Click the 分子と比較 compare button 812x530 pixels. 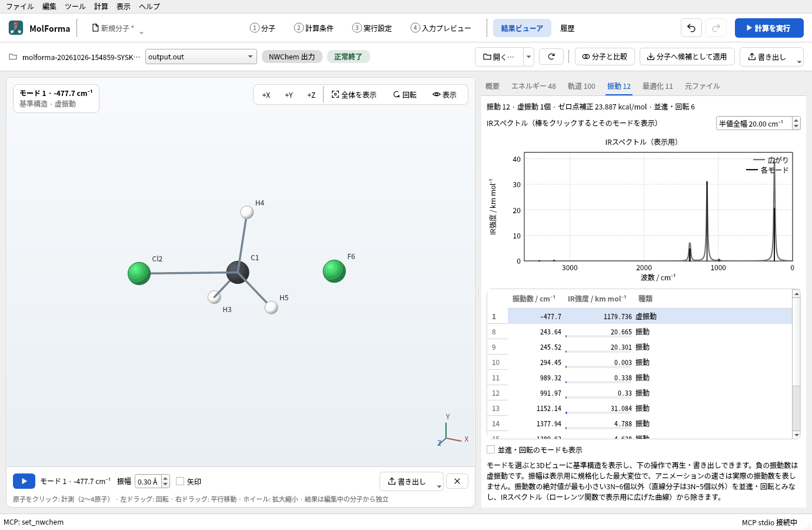[605, 57]
